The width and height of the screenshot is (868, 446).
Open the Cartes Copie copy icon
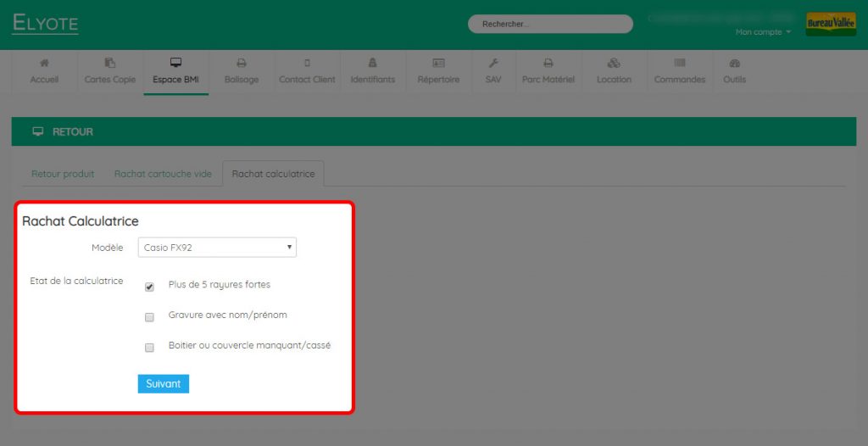[109, 63]
